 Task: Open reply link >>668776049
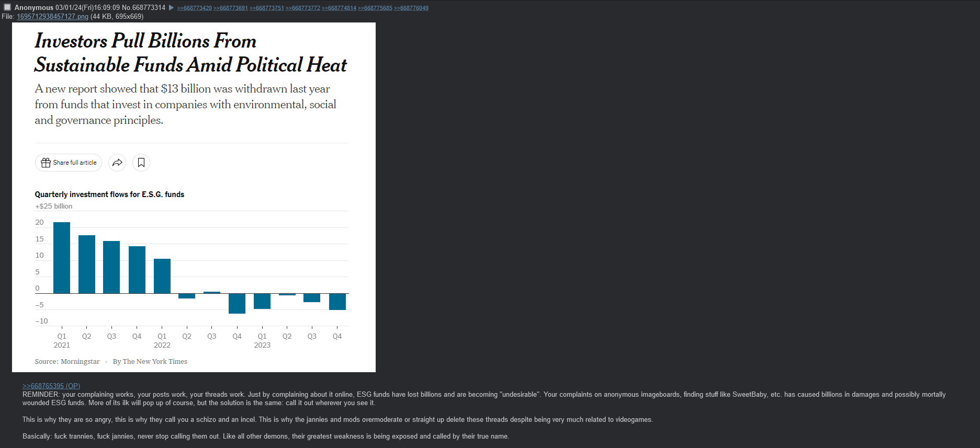click(411, 8)
